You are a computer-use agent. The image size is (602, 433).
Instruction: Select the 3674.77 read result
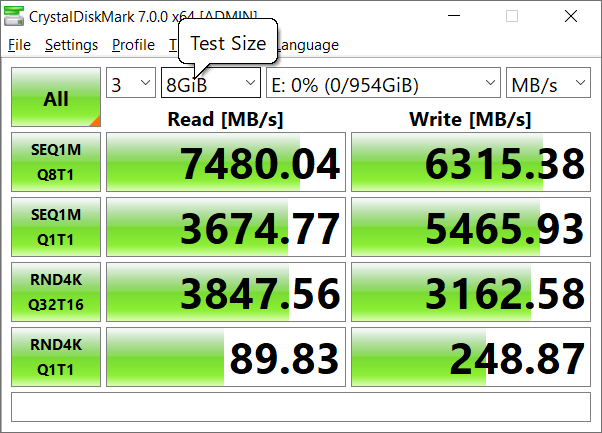click(226, 227)
